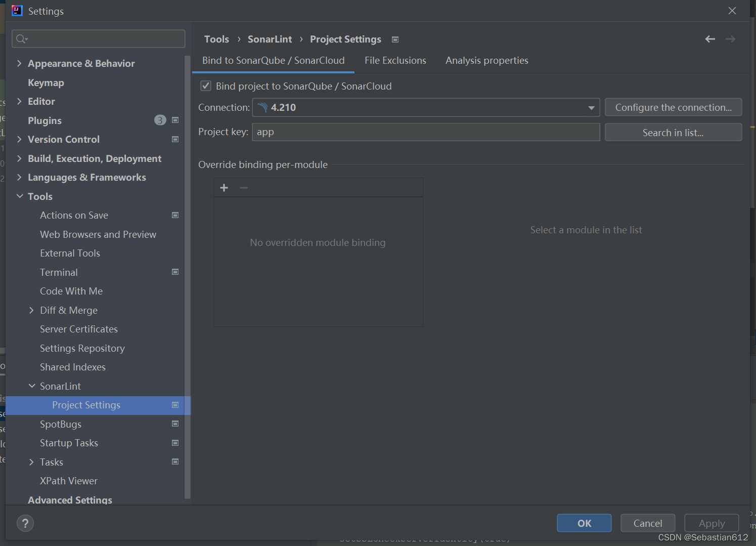
Task: Click the Cancel button
Action: pyautogui.click(x=648, y=523)
